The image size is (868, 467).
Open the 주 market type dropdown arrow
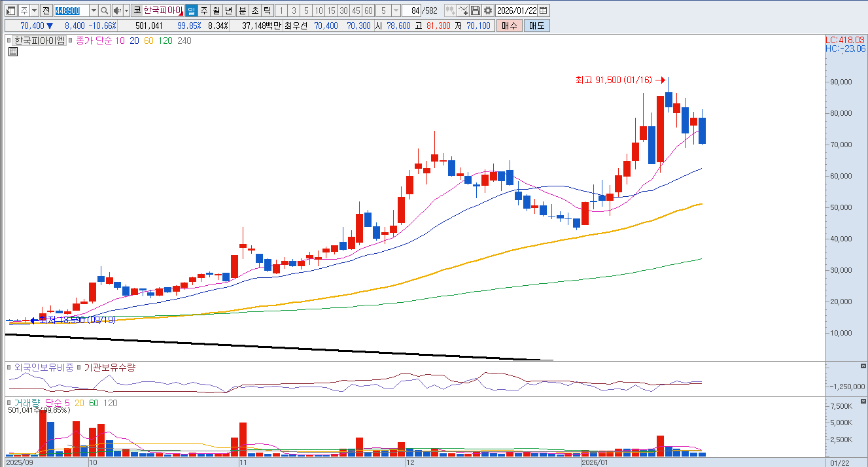point(33,10)
